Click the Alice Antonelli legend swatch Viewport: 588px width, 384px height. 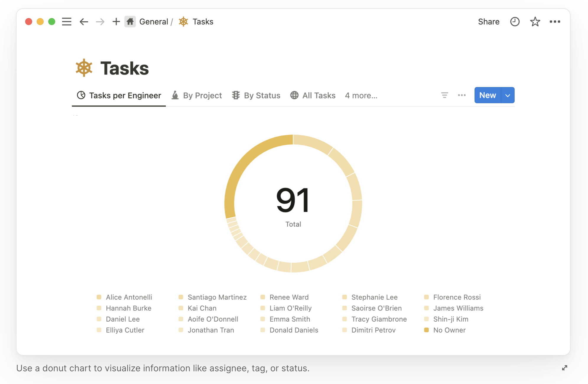pos(99,297)
